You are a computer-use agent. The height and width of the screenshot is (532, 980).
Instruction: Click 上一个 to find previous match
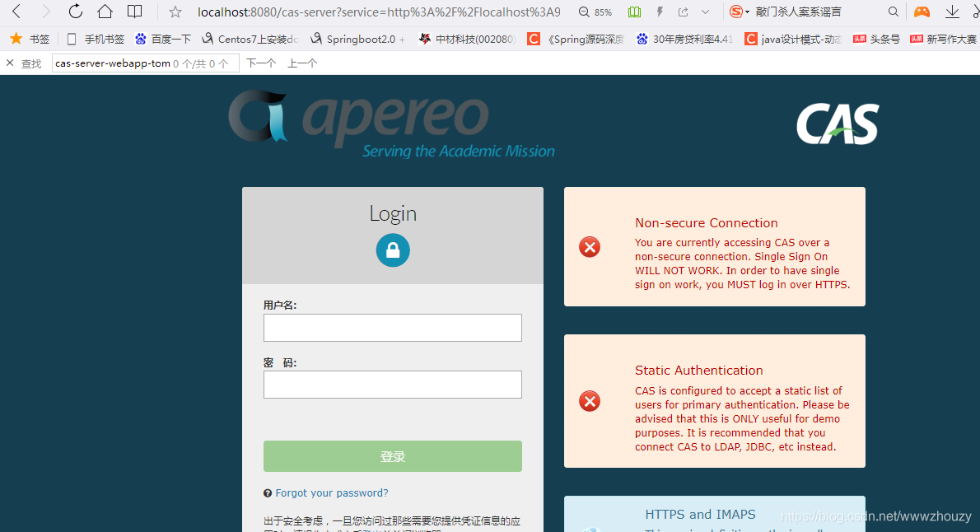tap(302, 63)
